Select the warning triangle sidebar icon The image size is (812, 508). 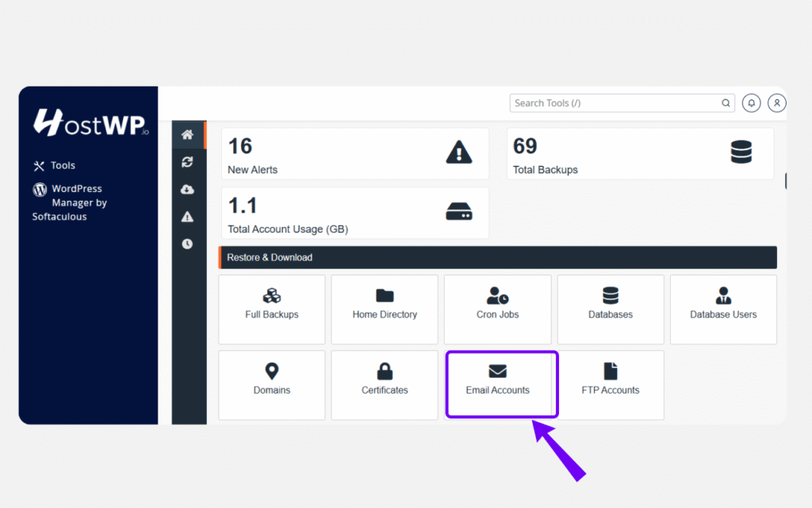pyautogui.click(x=187, y=217)
